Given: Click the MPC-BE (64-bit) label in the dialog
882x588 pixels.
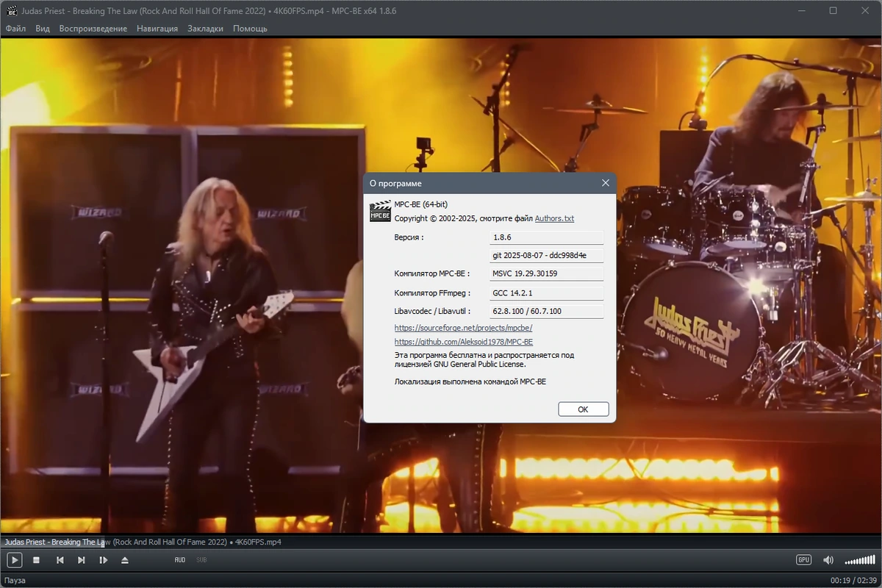Looking at the screenshot, I should tap(421, 204).
